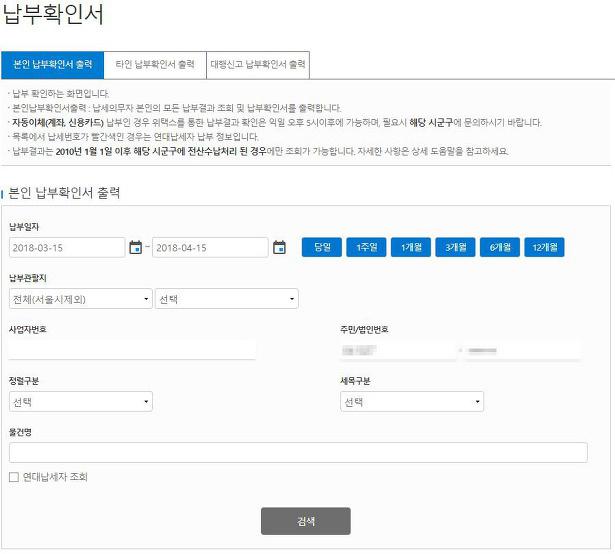
Task: Open the 납부관할지 second 선택 dropdown
Action: point(227,299)
